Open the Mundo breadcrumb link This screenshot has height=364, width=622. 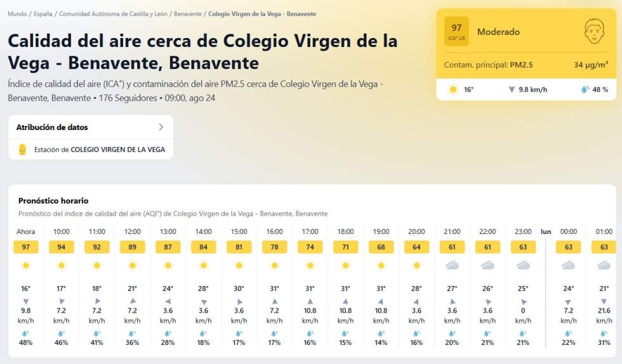pyautogui.click(x=17, y=14)
